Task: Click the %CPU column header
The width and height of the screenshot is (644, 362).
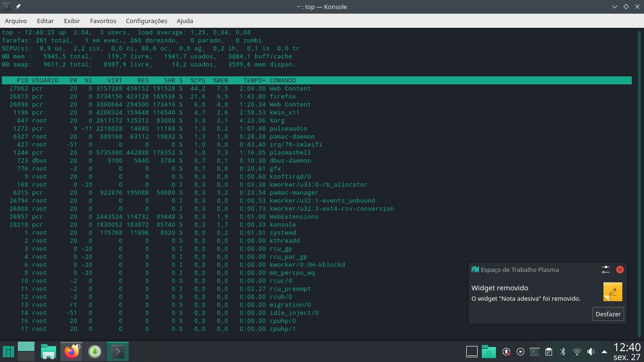Action: click(x=198, y=81)
